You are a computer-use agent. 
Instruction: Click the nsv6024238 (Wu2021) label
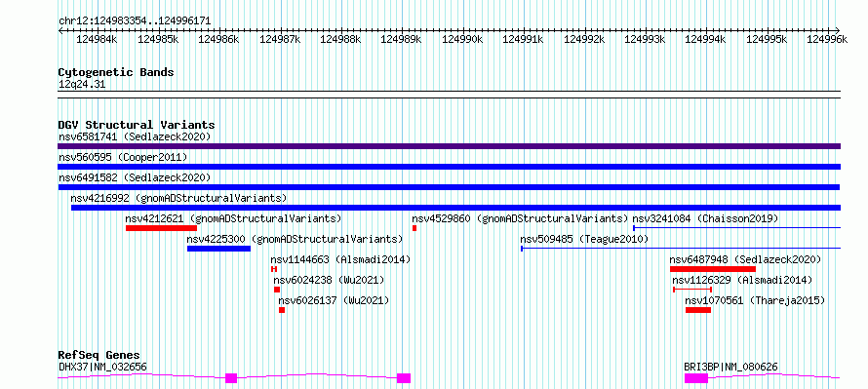[x=329, y=280]
